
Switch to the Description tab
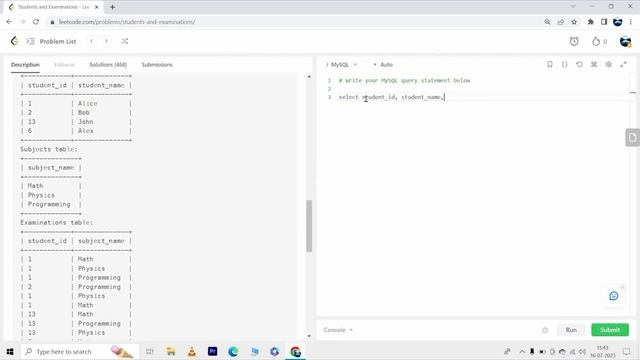pyautogui.click(x=25, y=64)
